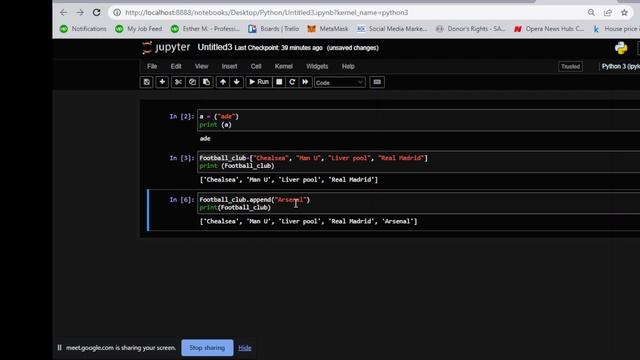Click the browser forward arrow
The width and height of the screenshot is (640, 360).
point(80,13)
